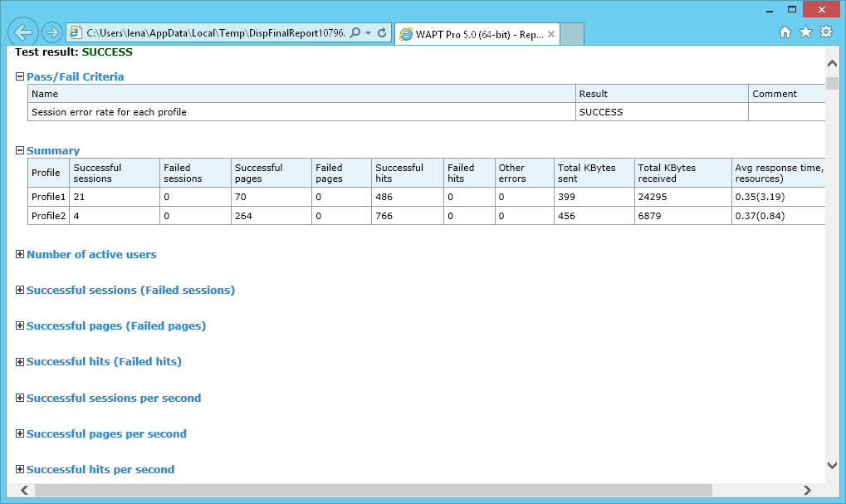Screen dimensions: 846x504
Task: Expand Successful sessions per second section
Action: tap(20, 398)
